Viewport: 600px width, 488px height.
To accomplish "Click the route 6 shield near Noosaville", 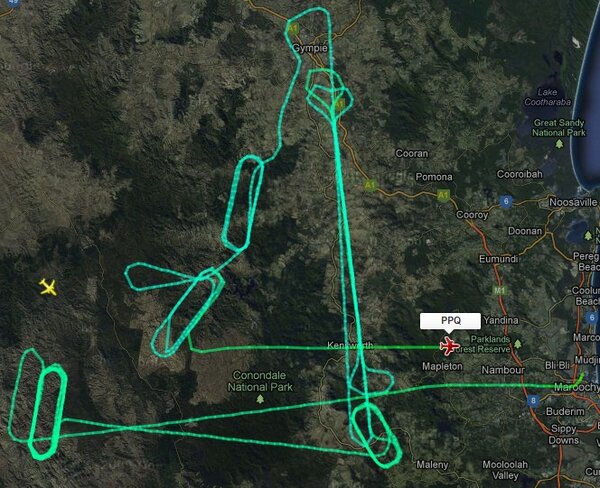I will click(x=506, y=201).
